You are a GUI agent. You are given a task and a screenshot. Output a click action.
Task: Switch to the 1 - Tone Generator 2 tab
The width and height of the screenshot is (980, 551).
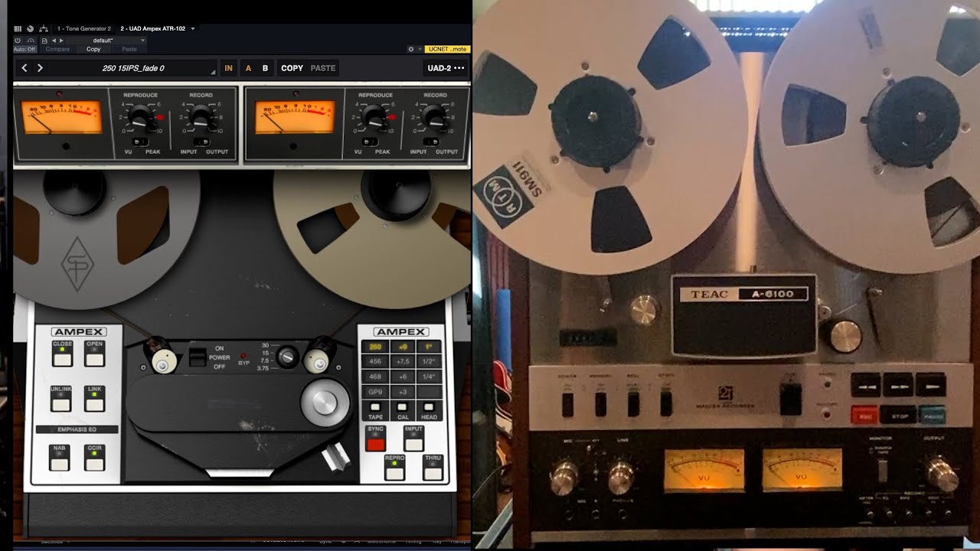point(84,28)
